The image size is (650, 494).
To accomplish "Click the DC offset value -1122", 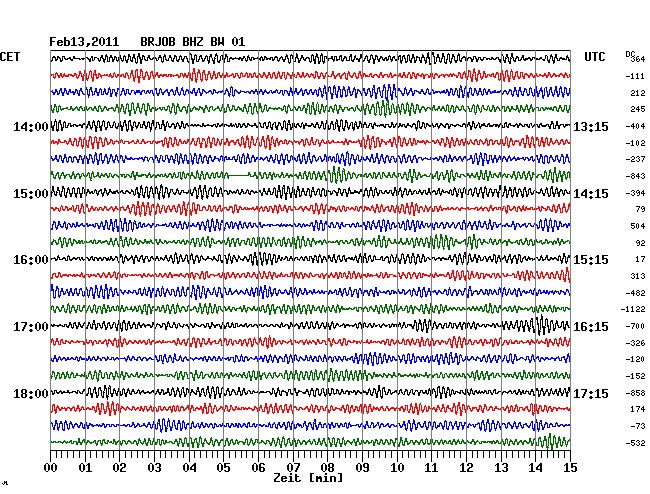I will click(633, 309).
